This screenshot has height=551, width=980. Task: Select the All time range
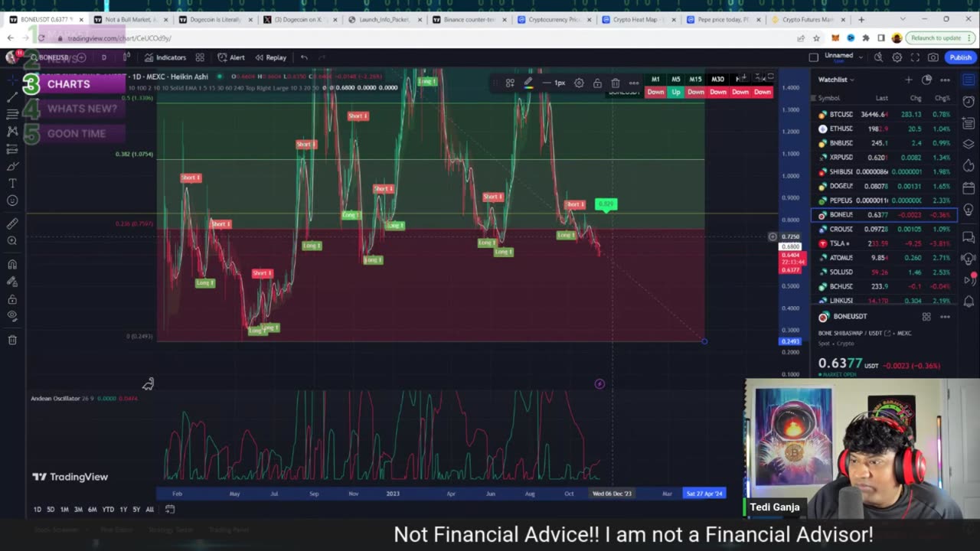coord(149,510)
